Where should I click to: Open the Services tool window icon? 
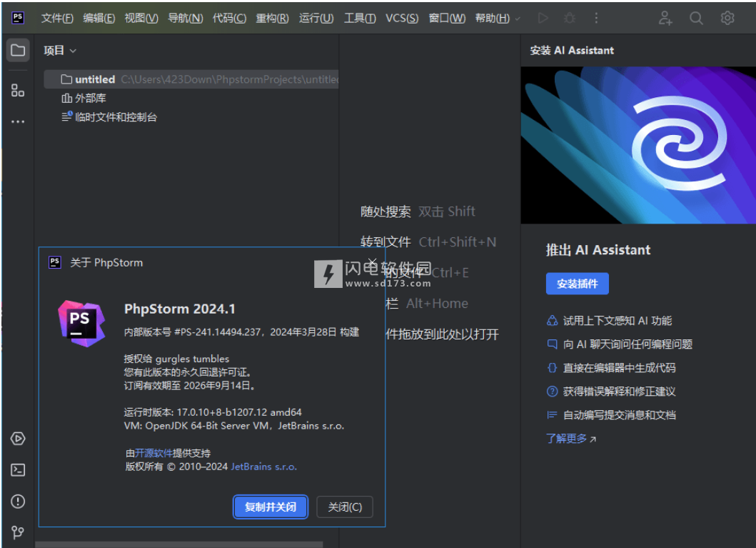pos(18,439)
